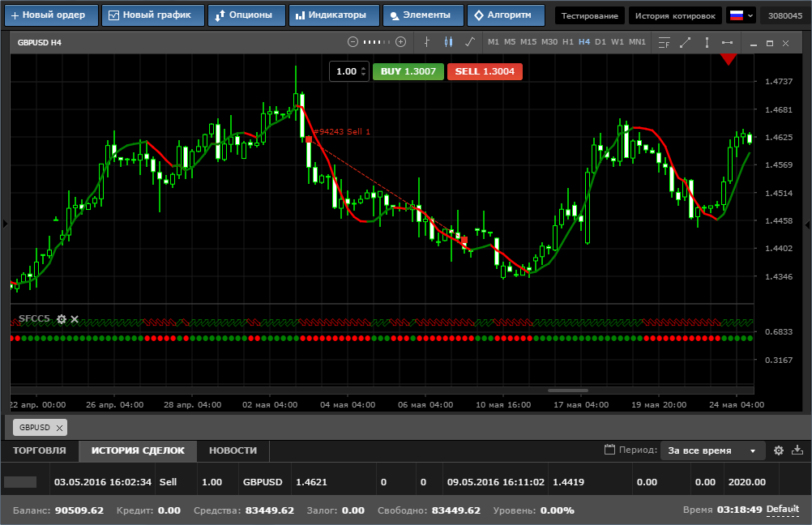Click the Алгоритм button

tap(506, 15)
